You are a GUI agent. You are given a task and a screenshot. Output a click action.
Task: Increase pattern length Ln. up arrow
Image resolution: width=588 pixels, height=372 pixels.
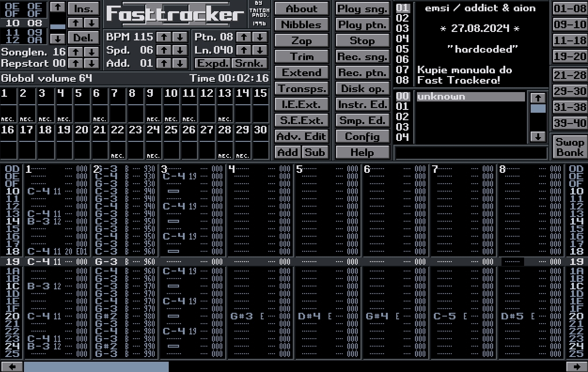[x=243, y=50]
